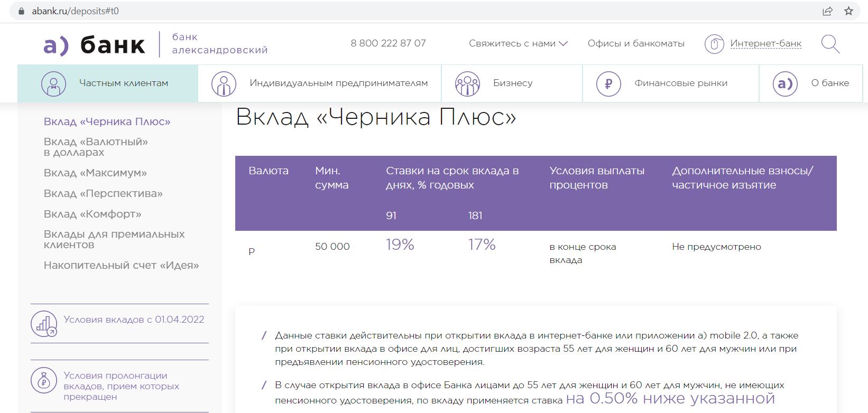Click the а) банк logo
This screenshot has width=868, height=413.
click(x=94, y=45)
